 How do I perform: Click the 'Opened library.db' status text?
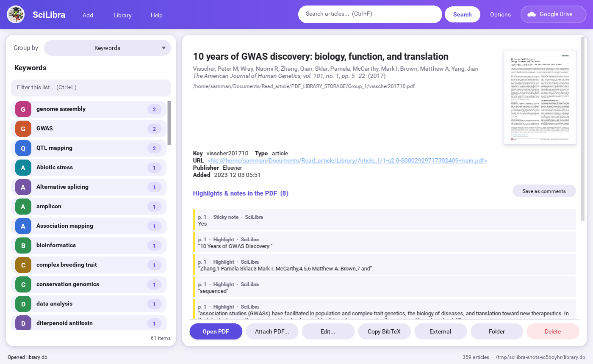click(28, 357)
